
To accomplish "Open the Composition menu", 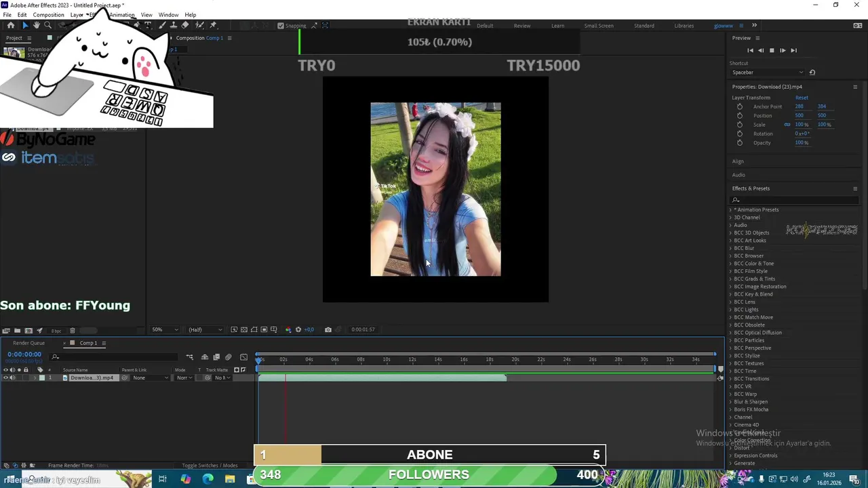I will pyautogui.click(x=48, y=15).
